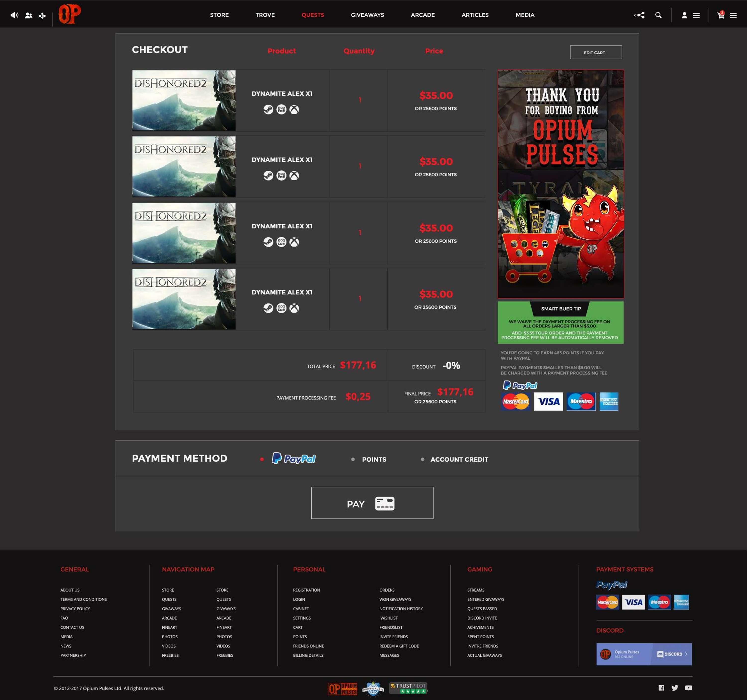Click the Edit Cart button
Screen dimensions: 747x700
pos(596,53)
